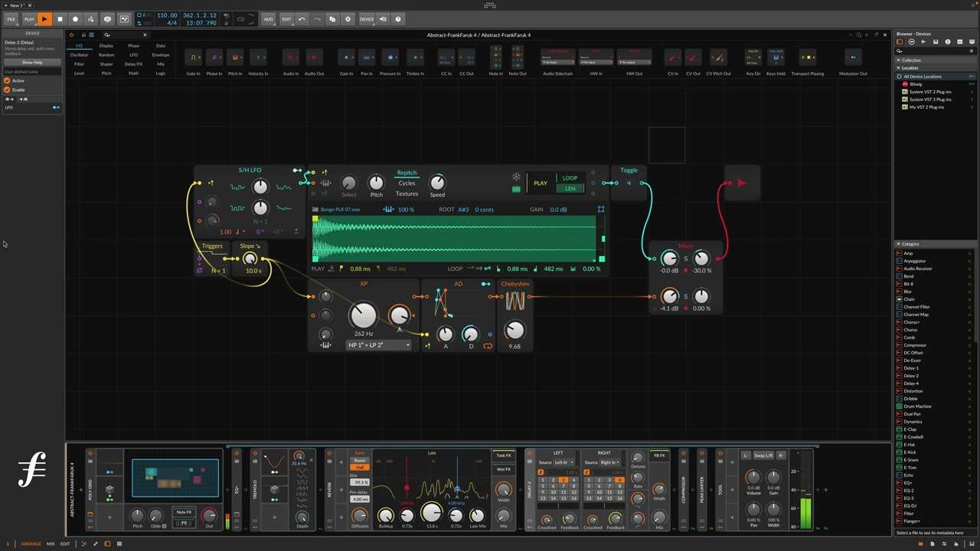
Task: Click the sampler Speed knob
Action: 437,182
